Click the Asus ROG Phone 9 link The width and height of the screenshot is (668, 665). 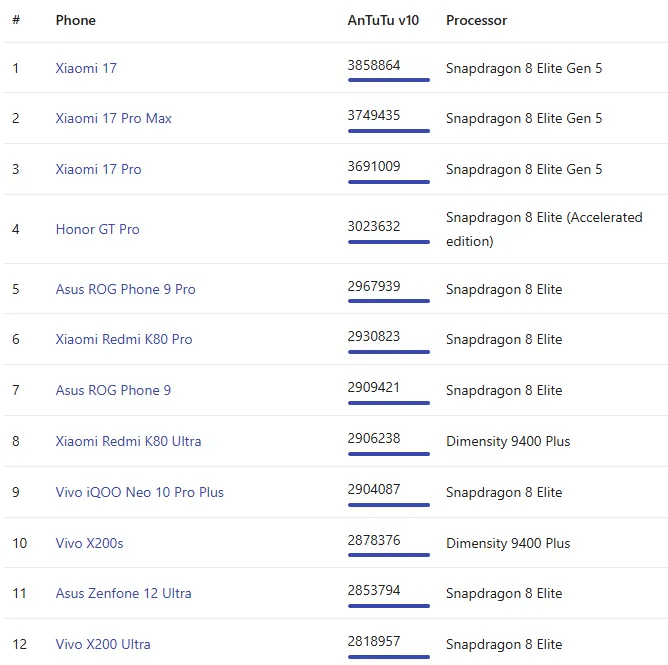113,390
